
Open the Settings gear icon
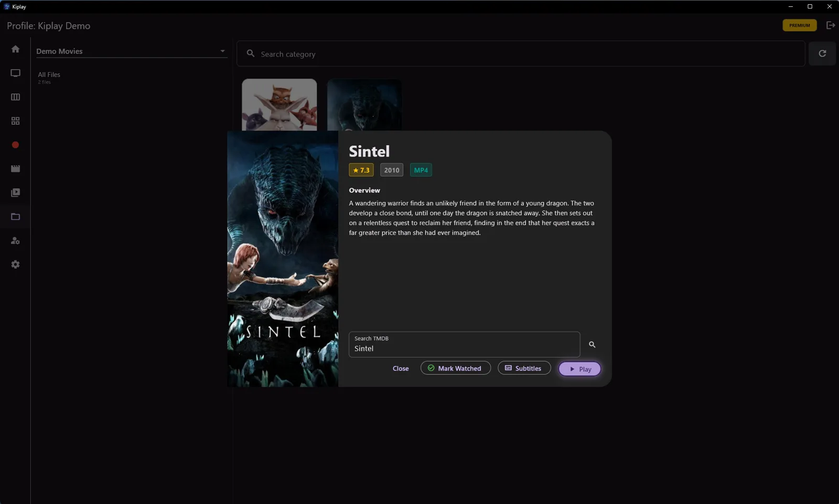(x=15, y=265)
